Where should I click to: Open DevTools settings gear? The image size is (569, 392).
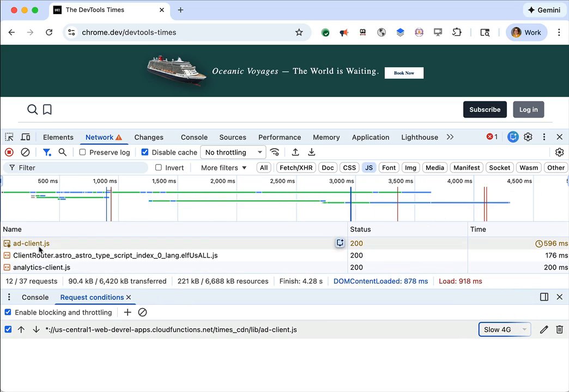pyautogui.click(x=528, y=137)
